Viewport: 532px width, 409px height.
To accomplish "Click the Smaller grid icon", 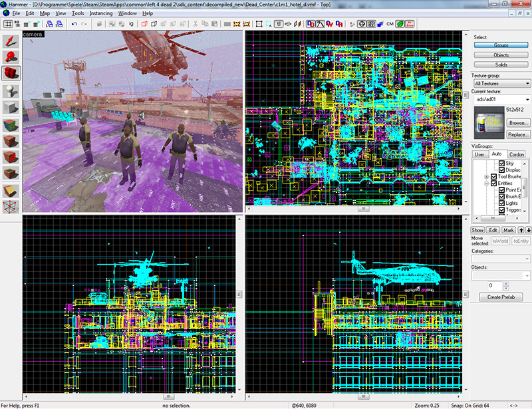I will coord(26,24).
